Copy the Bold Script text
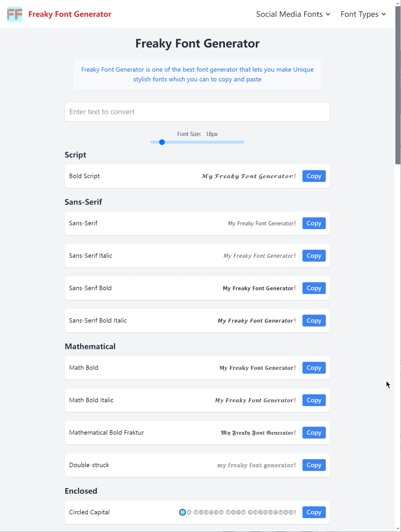Viewport: 401px width, 532px height. [314, 176]
